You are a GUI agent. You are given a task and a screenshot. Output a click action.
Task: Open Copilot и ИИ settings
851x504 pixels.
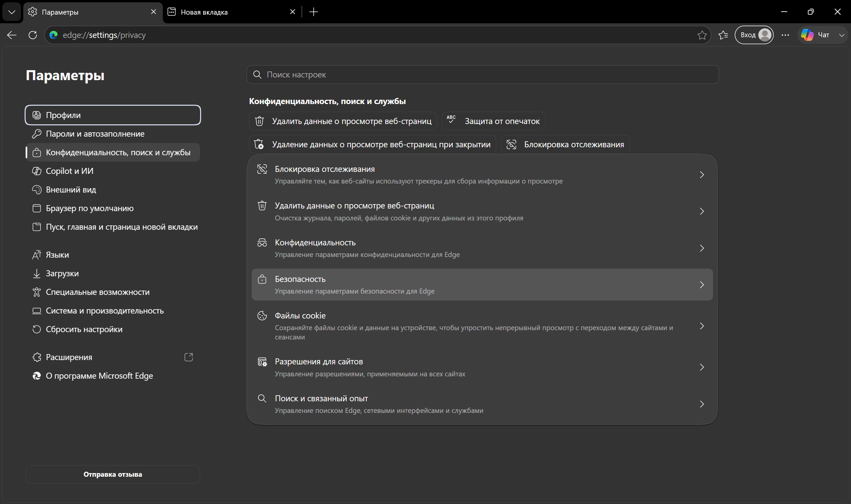[x=113, y=171]
